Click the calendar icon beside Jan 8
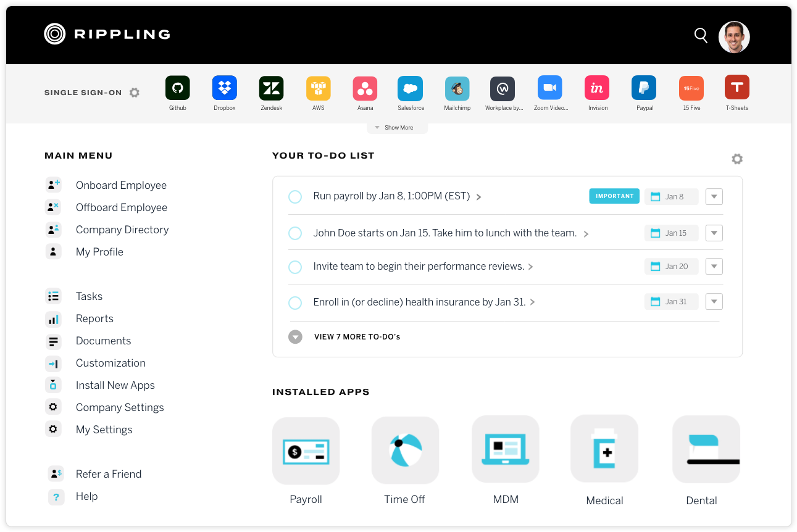The width and height of the screenshot is (797, 532). (x=656, y=196)
